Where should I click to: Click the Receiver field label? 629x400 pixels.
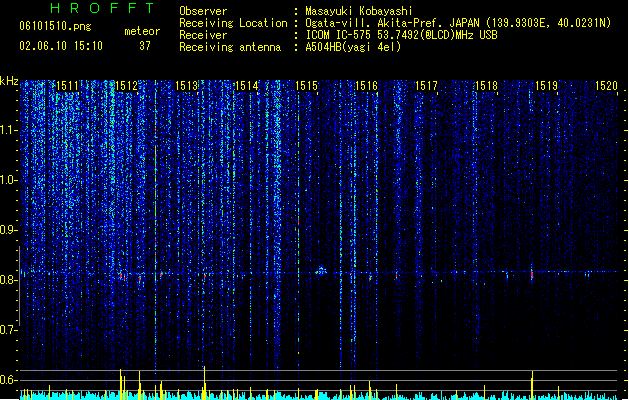coord(203,35)
